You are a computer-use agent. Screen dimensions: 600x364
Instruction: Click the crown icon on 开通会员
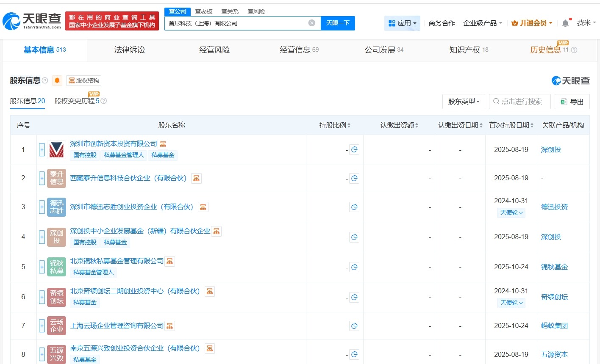point(515,23)
